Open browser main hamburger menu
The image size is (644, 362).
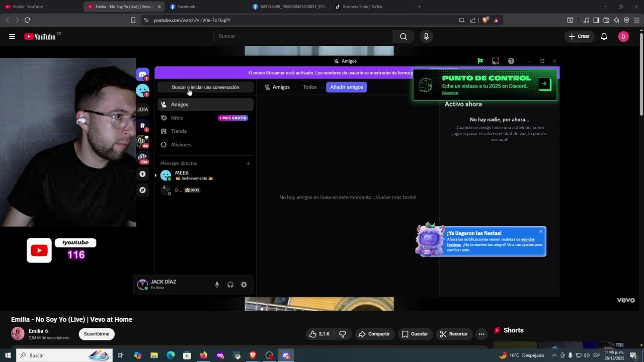[x=636, y=20]
